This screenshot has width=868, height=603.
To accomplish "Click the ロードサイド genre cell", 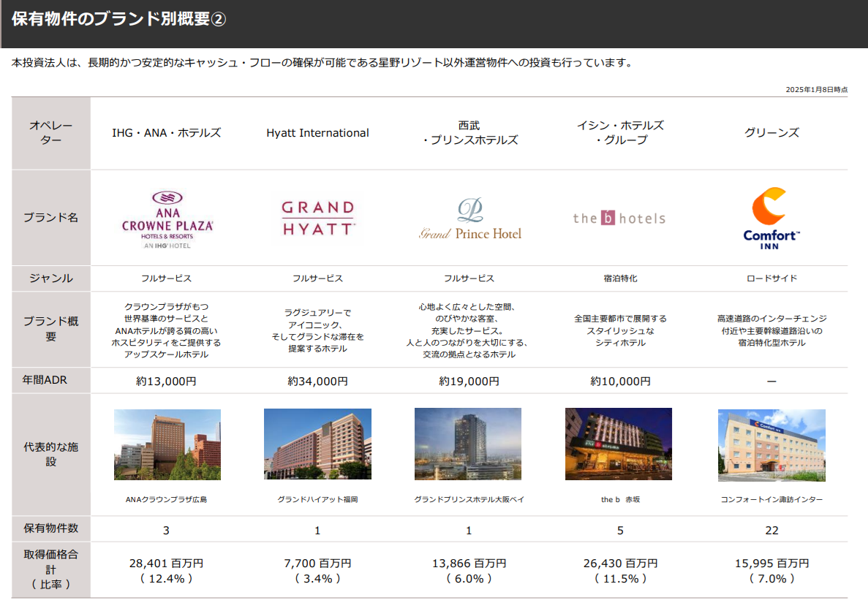I will tap(771, 278).
